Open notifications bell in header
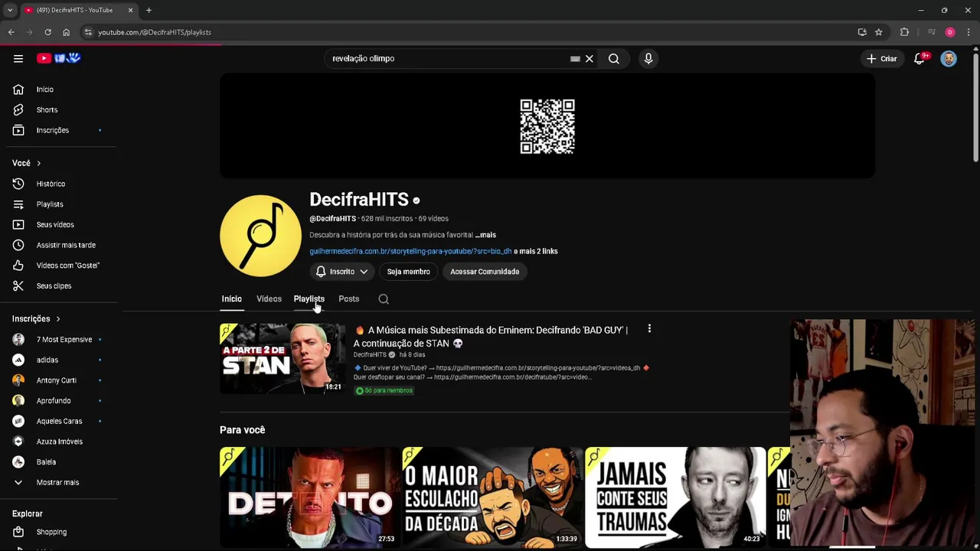This screenshot has width=980, height=551. click(920, 58)
